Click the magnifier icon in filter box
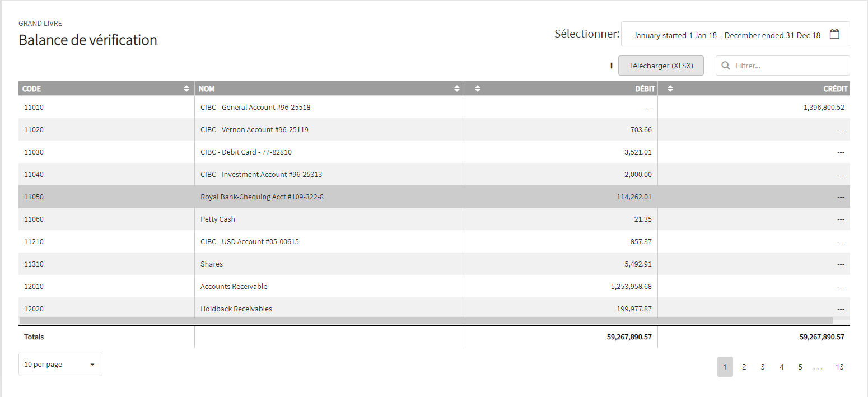Image resolution: width=868 pixels, height=397 pixels. [x=726, y=66]
